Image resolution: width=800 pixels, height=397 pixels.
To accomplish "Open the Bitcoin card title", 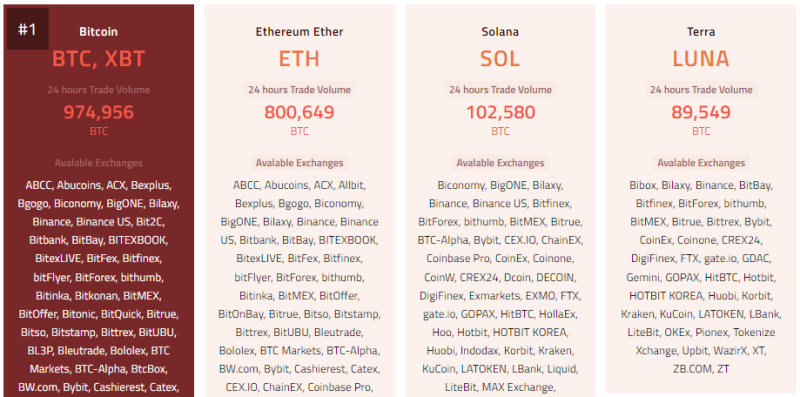I will pyautogui.click(x=98, y=32).
